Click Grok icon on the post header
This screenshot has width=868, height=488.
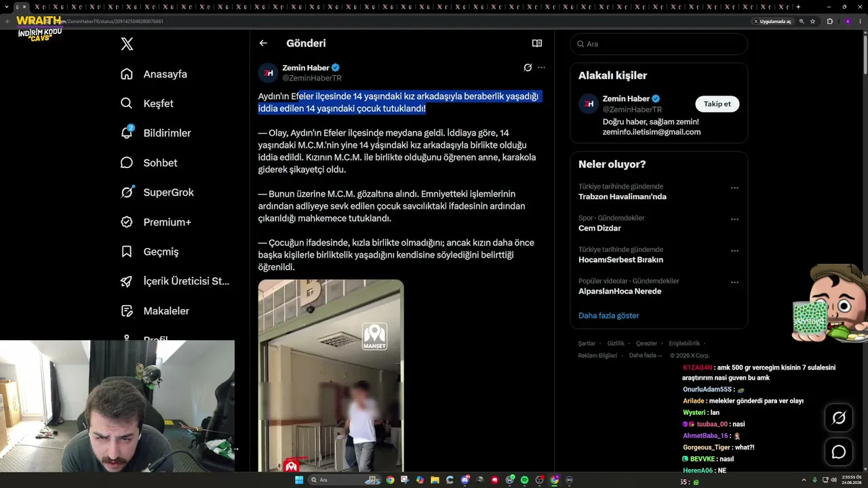528,68
